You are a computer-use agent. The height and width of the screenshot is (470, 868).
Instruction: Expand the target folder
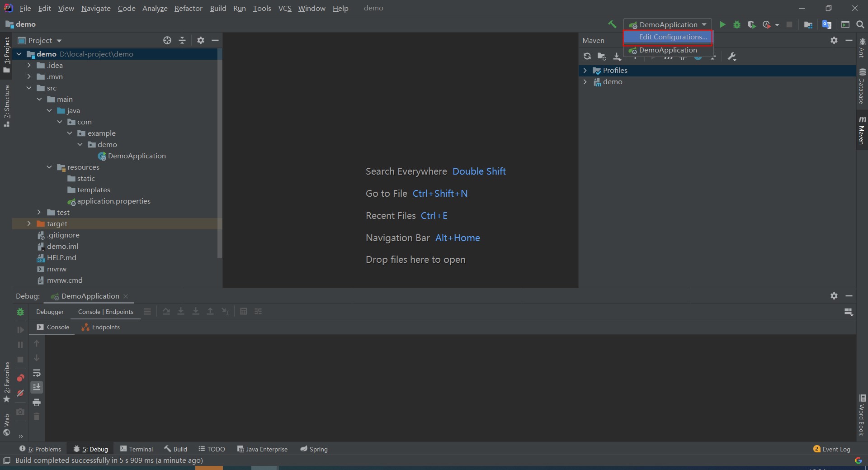pos(29,223)
